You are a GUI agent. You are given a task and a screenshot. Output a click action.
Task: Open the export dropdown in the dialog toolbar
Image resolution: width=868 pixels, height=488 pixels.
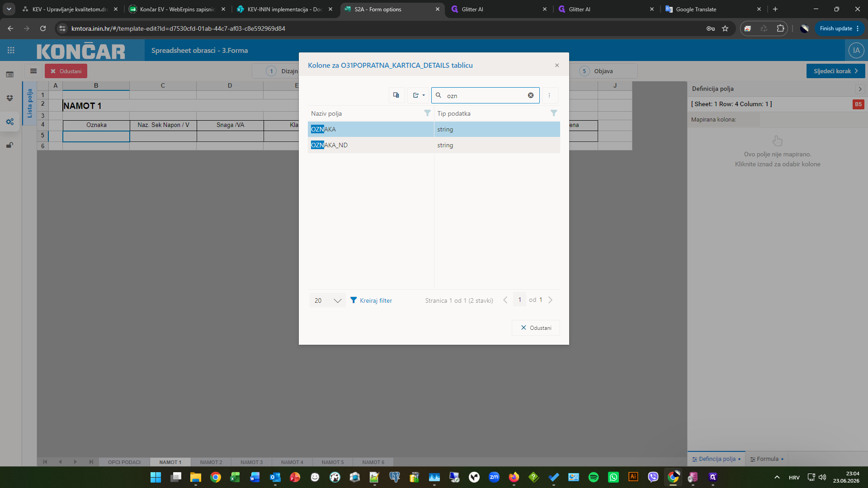coord(419,95)
